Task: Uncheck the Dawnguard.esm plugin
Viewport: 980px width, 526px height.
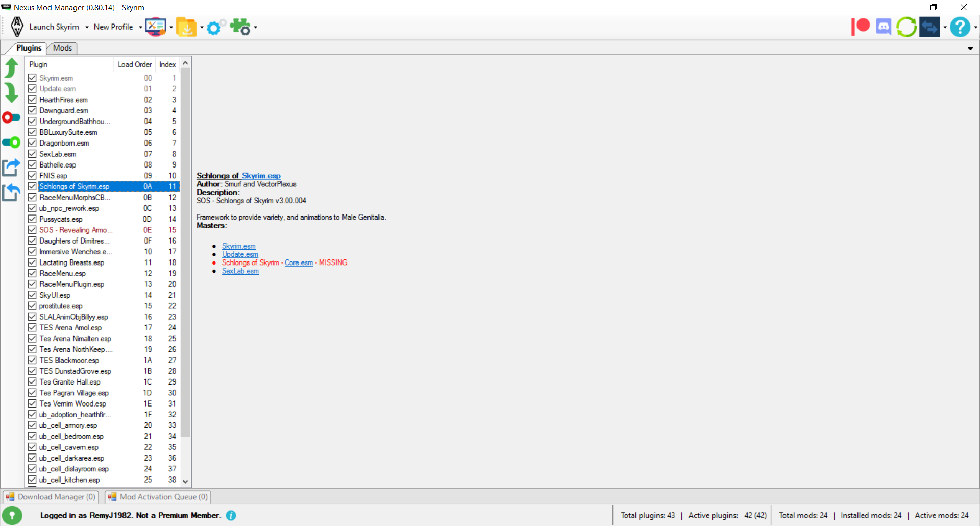Action: point(32,110)
